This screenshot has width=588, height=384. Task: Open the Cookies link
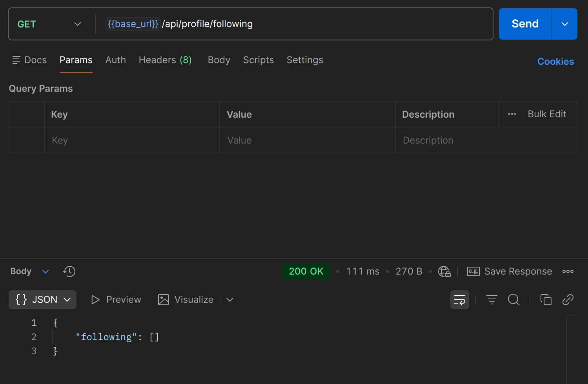point(555,62)
